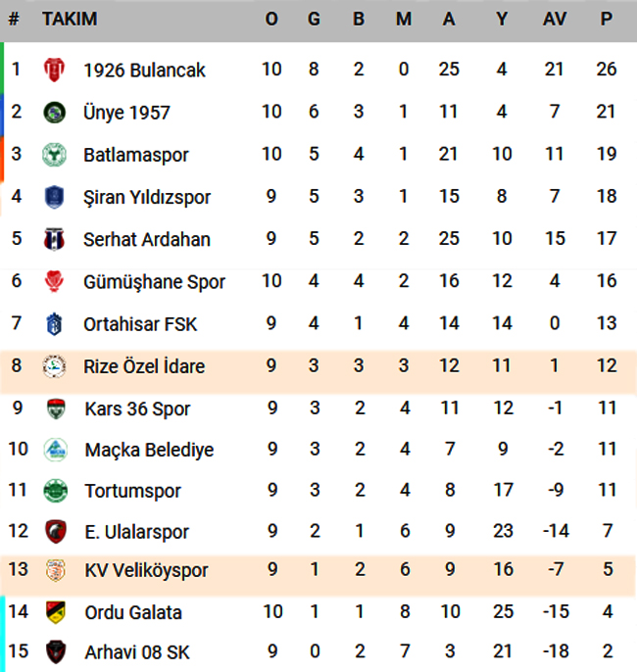Image resolution: width=637 pixels, height=672 pixels.
Task: Click the 1926 Bulancak team crest
Action: tap(55, 70)
